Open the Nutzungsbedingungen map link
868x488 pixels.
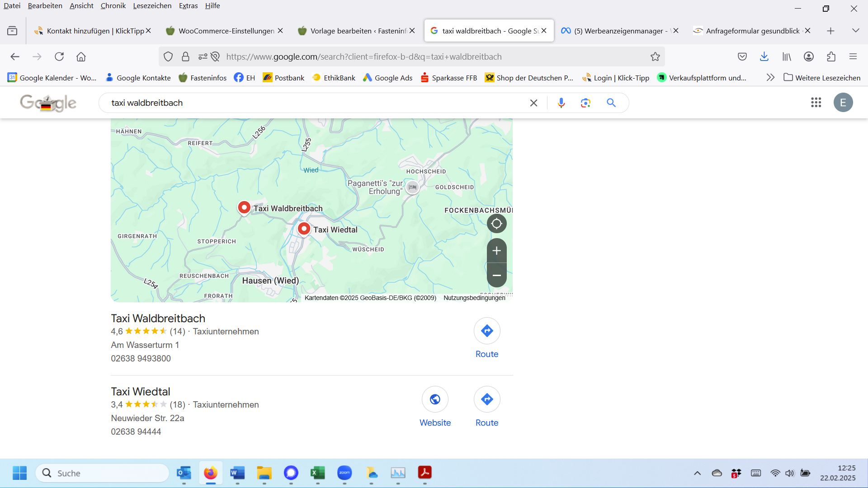tap(474, 298)
